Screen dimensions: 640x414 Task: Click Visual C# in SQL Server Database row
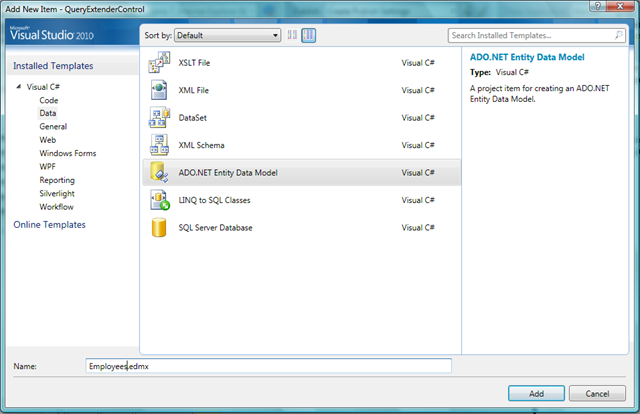[x=418, y=228]
